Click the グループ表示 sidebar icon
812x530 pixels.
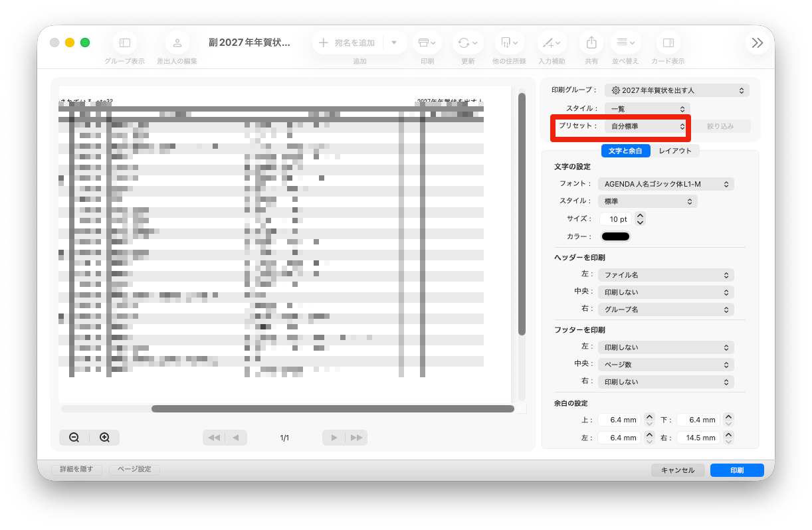click(x=125, y=43)
